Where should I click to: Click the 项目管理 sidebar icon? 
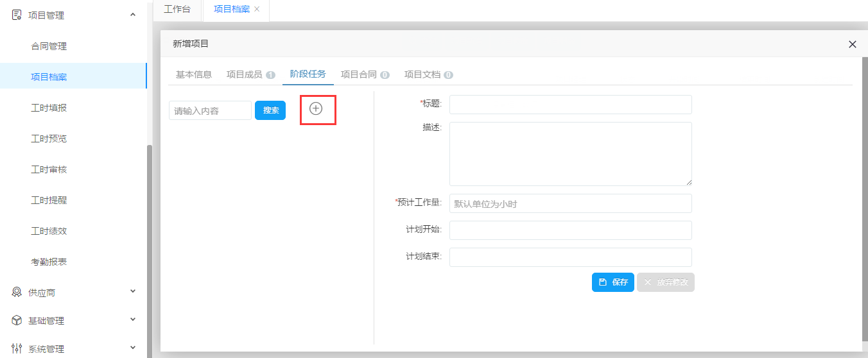pyautogui.click(x=17, y=15)
